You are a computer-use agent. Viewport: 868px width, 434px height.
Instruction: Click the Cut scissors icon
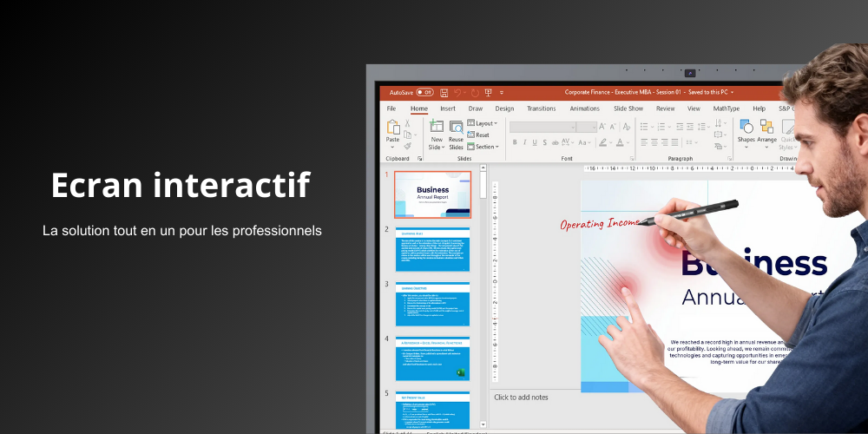[x=408, y=123]
